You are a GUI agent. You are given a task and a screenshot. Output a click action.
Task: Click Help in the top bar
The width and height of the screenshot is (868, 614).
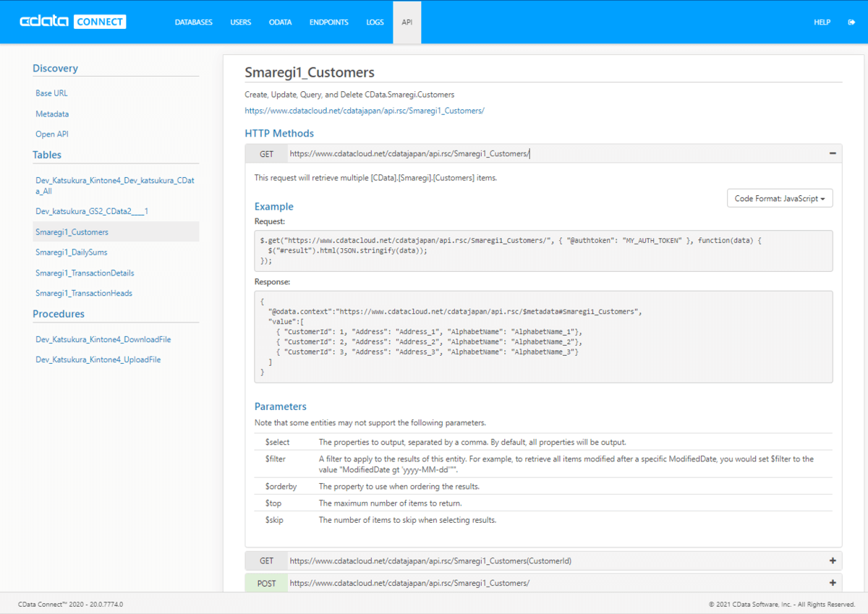point(822,22)
